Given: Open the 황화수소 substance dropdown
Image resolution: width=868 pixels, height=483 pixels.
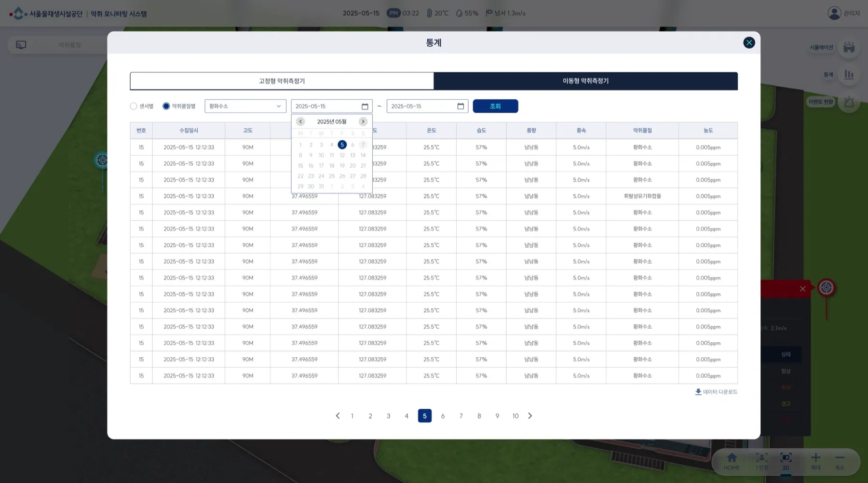Looking at the screenshot, I should (245, 106).
